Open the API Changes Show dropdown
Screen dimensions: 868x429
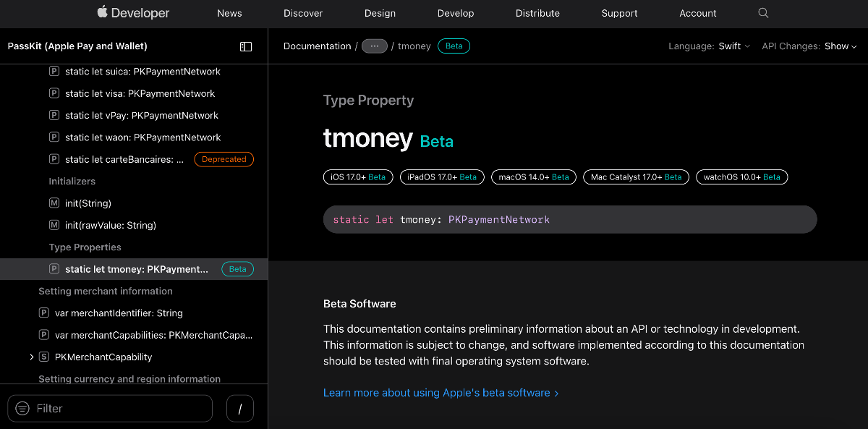click(x=841, y=46)
